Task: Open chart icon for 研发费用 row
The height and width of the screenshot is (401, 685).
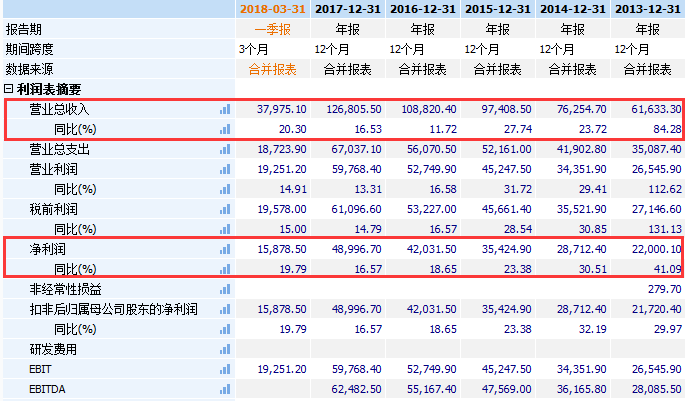Action: click(x=225, y=349)
